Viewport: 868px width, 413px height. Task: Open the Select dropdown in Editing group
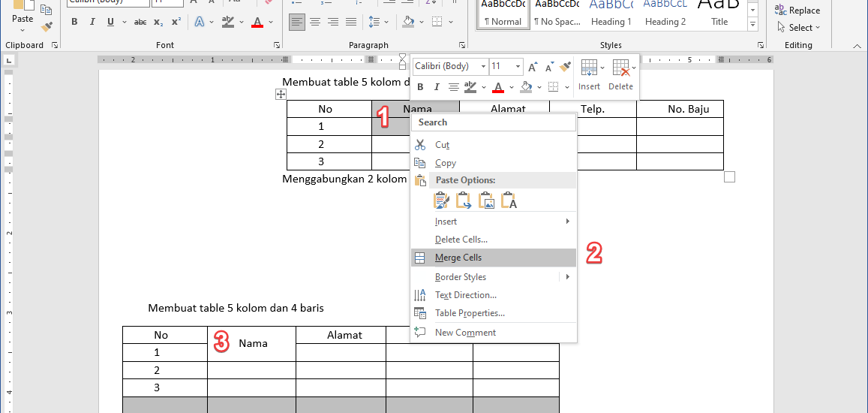(798, 27)
